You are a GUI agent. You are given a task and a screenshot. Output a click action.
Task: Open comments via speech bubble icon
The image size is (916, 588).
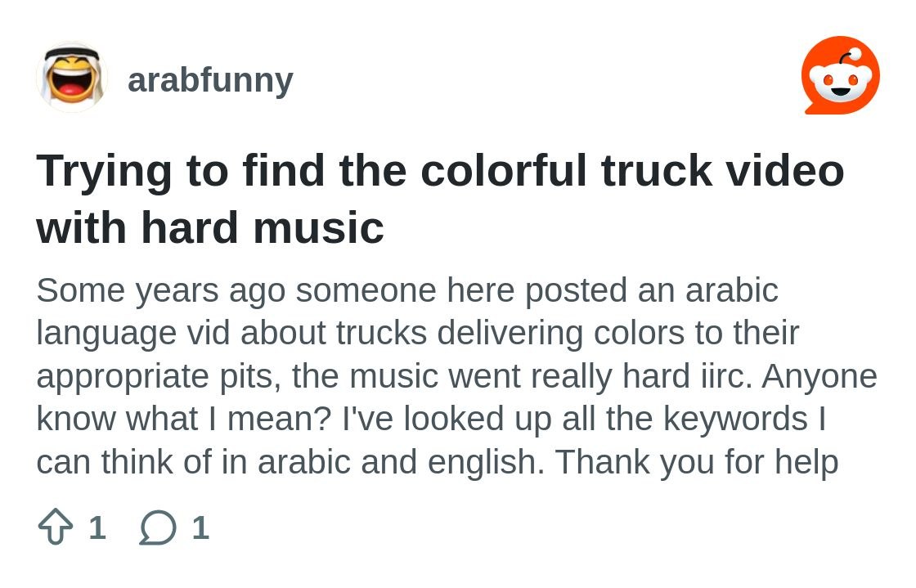pyautogui.click(x=158, y=527)
